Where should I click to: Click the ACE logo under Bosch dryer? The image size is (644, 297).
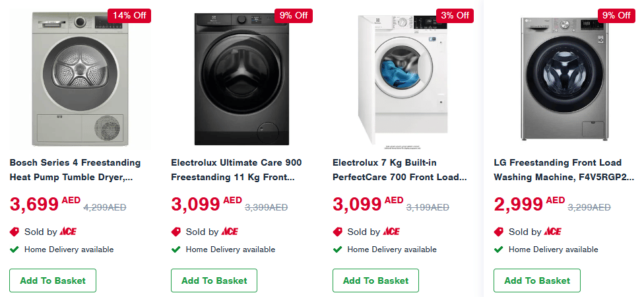click(69, 232)
